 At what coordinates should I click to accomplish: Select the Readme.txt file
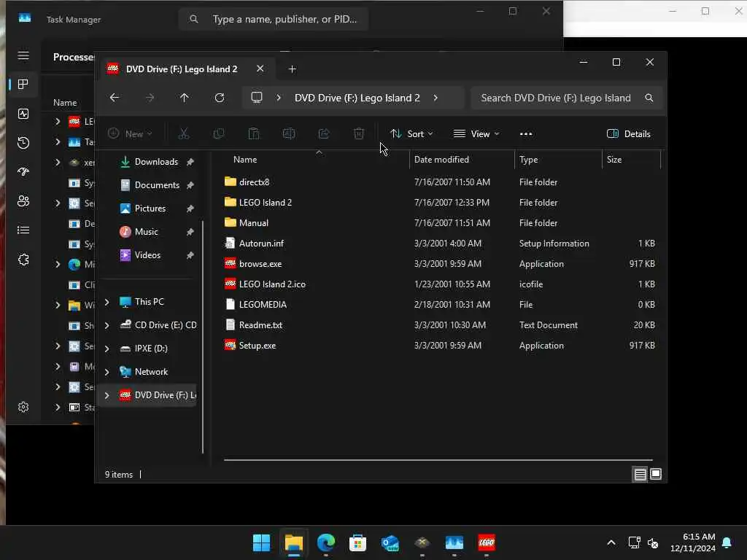260,325
